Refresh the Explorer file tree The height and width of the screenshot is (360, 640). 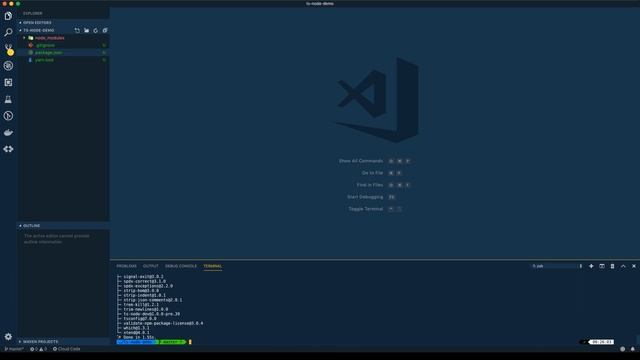[96, 31]
